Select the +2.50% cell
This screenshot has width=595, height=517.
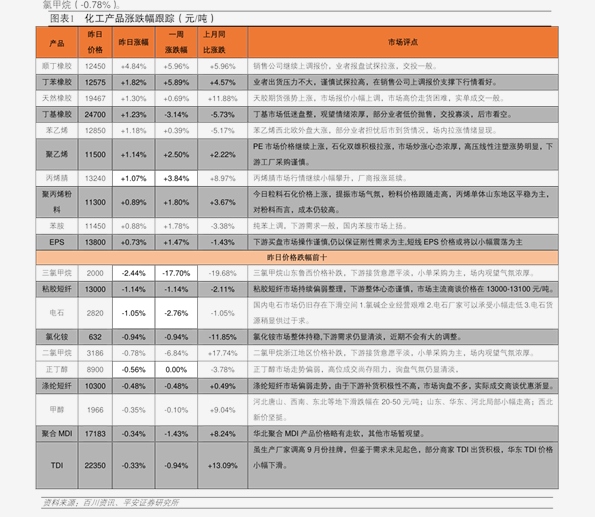[x=176, y=154]
